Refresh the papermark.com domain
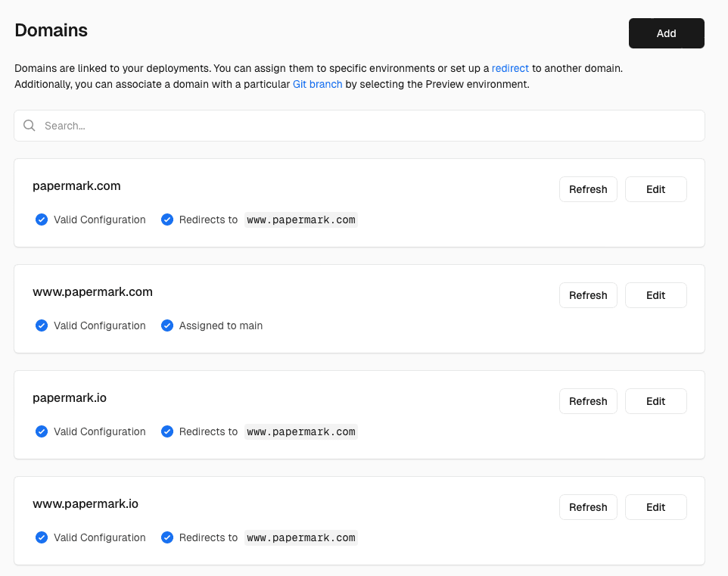This screenshot has height=576, width=728. coord(588,189)
